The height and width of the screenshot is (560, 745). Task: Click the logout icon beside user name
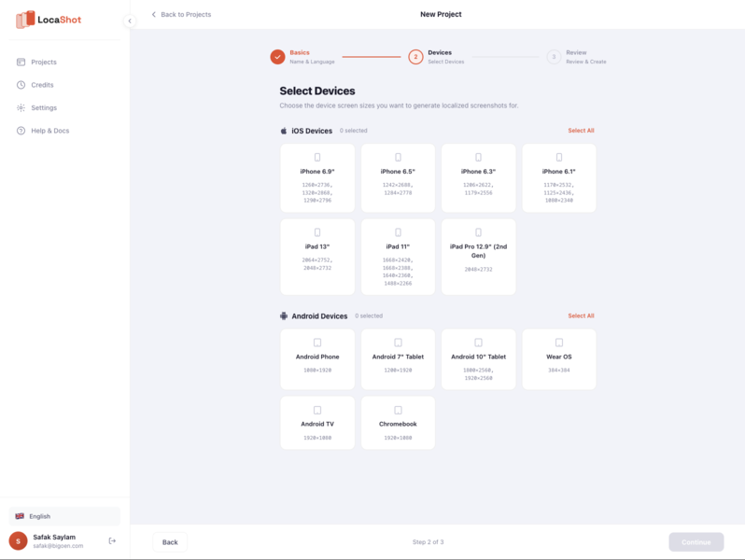click(x=113, y=541)
